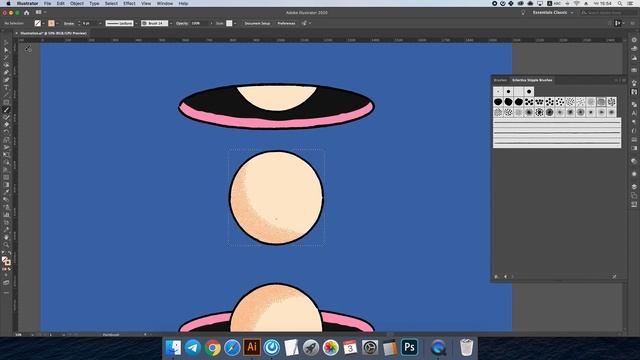Select the peach circle on canvas
Screen dimensions: 640x360
tap(276, 198)
